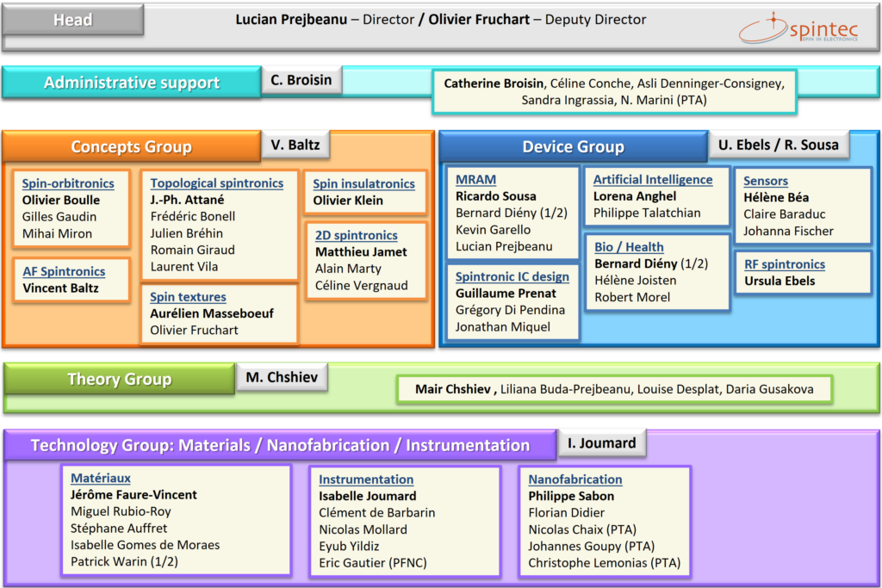Select the I. Joumard tab
This screenshot has height=588, width=882.
pos(602,443)
